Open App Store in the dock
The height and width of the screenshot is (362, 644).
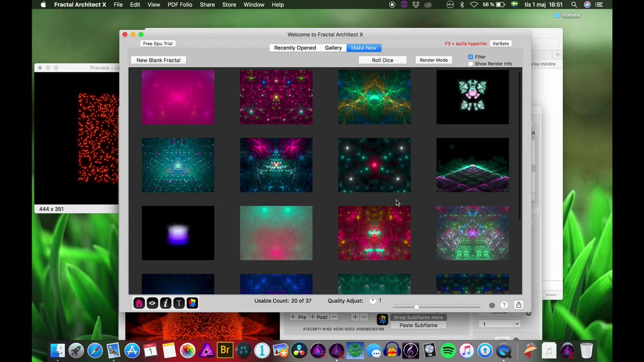(x=132, y=350)
